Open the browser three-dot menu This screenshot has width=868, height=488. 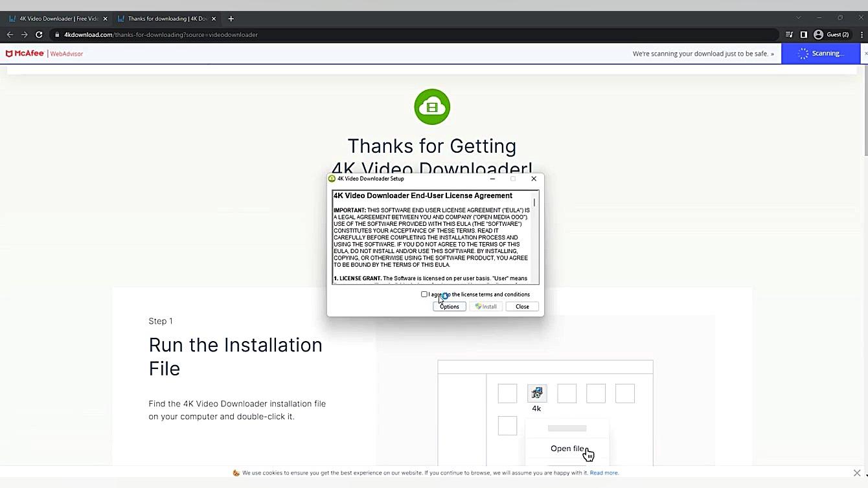pyautogui.click(x=862, y=35)
